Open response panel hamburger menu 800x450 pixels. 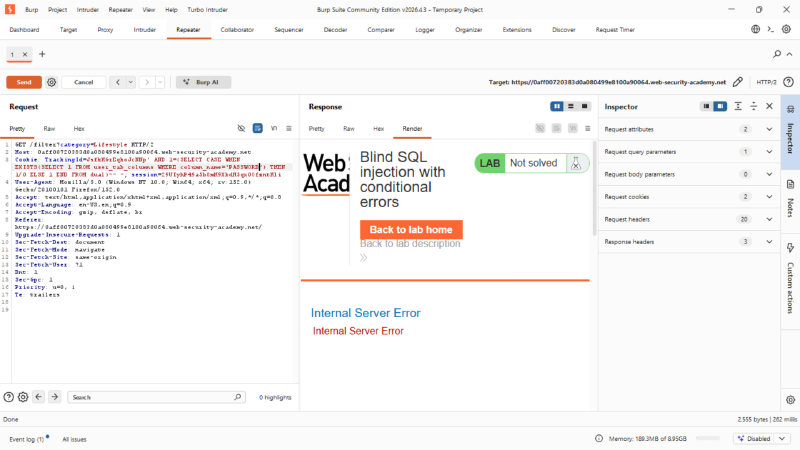click(587, 128)
